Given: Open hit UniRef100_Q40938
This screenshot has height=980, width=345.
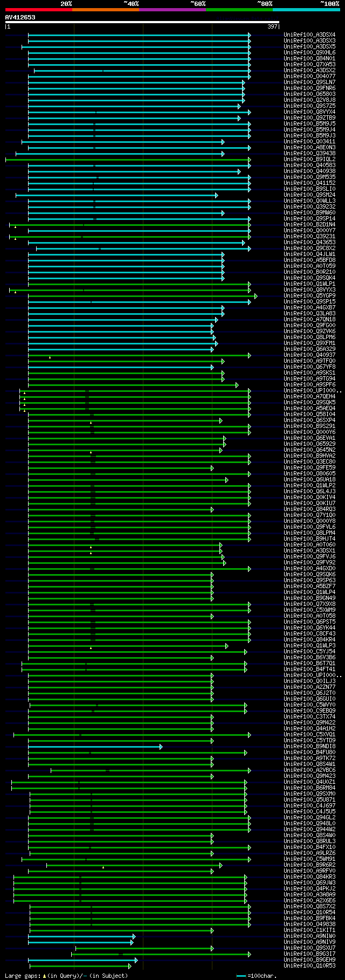Looking at the screenshot, I should pyautogui.click(x=309, y=171).
